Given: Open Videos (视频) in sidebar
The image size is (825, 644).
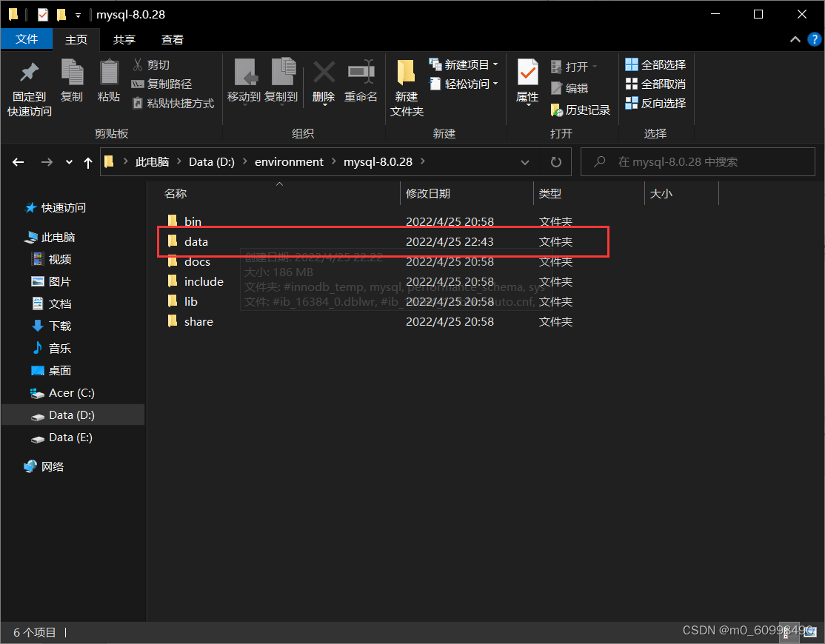Looking at the screenshot, I should pos(52,259).
